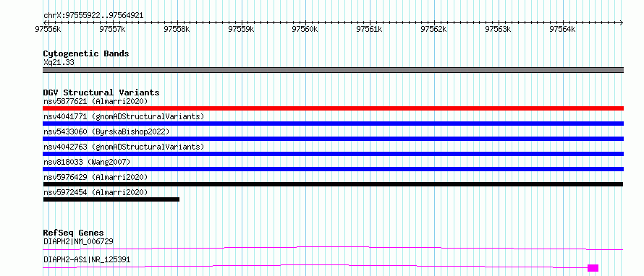Open the nsv818033 (Wang2007) label

[87, 162]
